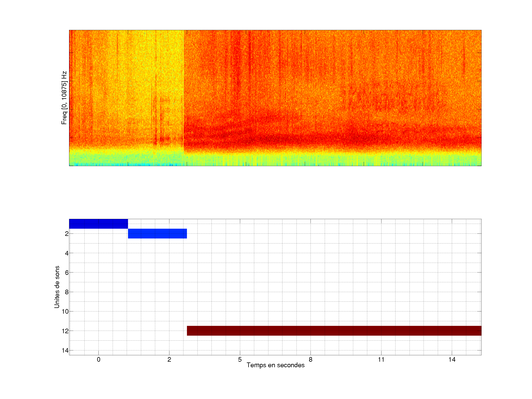Click x-axis tick label 5
Image resolution: width=532 pixels, height=399 pixels.
240,359
